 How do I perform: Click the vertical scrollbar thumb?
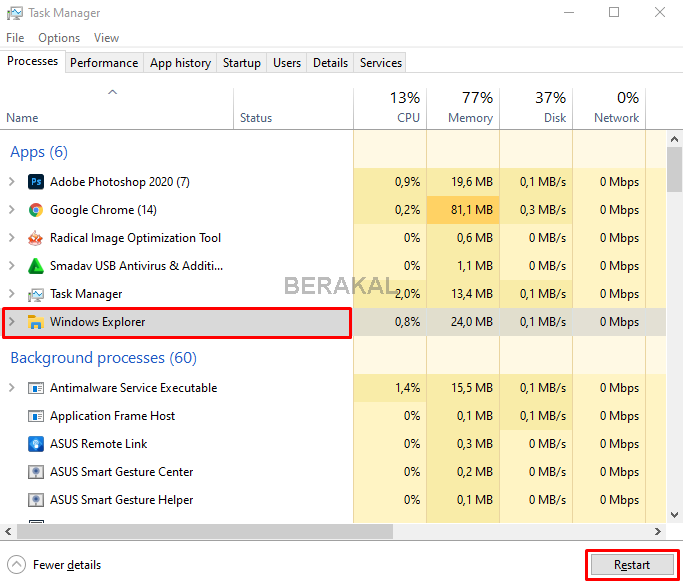(674, 169)
